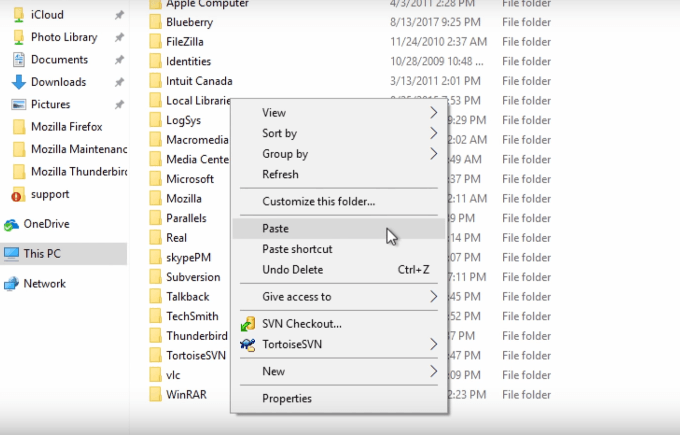
Task: Expand the View submenu arrow
Action: click(x=433, y=113)
